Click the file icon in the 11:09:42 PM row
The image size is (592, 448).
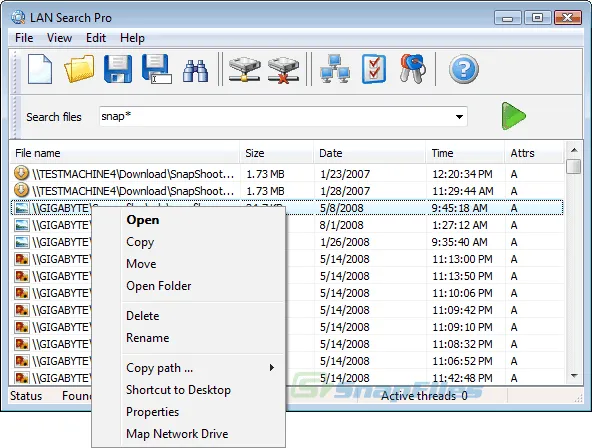[x=22, y=310]
